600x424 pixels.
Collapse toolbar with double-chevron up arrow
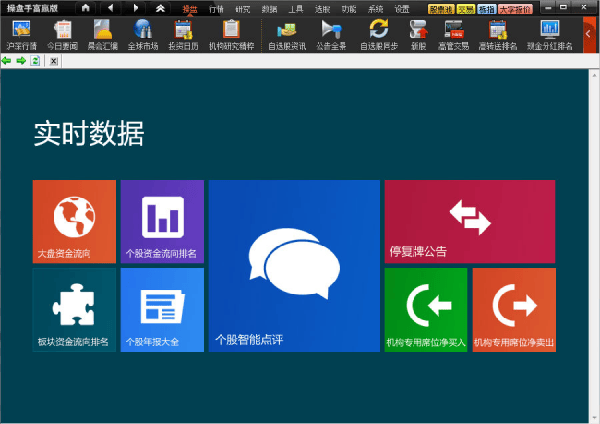(160, 8)
